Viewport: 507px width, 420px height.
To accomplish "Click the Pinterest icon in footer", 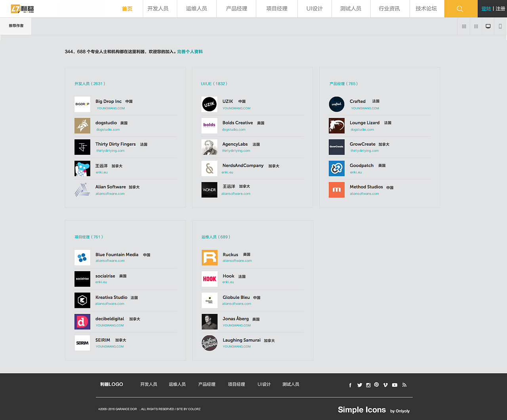I will click(376, 385).
